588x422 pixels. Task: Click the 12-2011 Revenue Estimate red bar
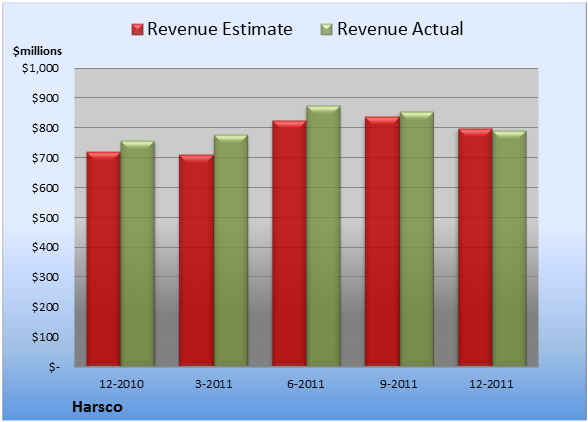(x=475, y=247)
